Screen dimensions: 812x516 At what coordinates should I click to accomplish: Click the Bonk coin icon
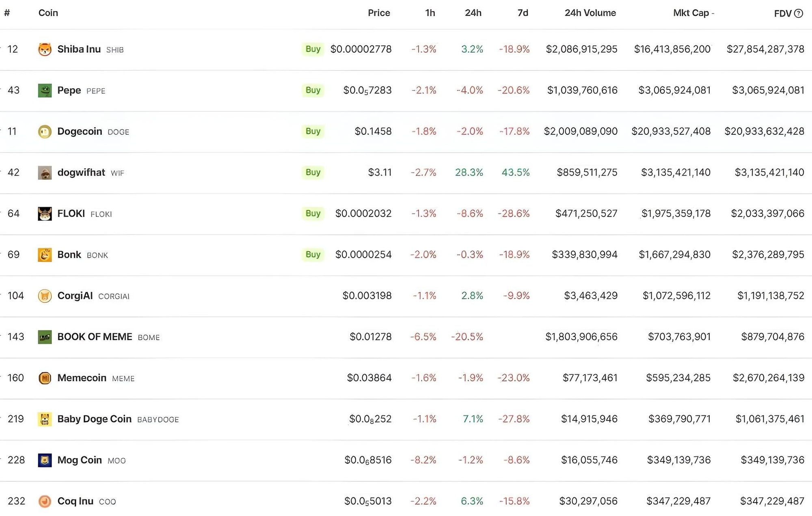[x=45, y=255]
